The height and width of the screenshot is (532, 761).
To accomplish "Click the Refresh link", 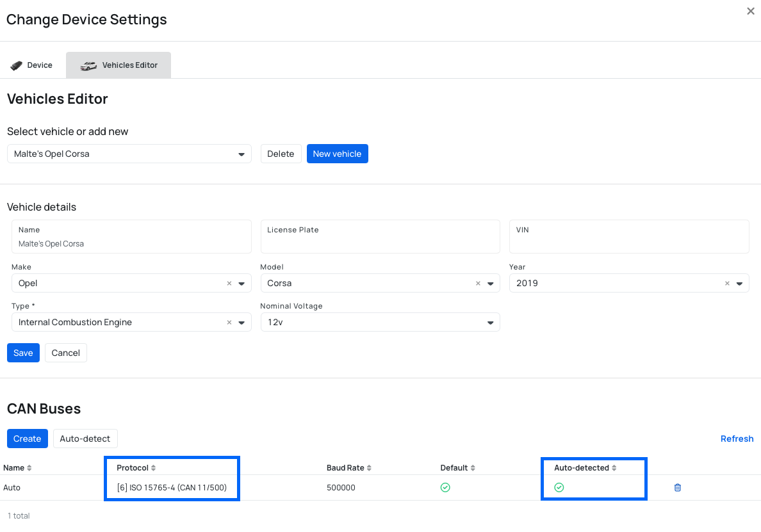I will (737, 439).
